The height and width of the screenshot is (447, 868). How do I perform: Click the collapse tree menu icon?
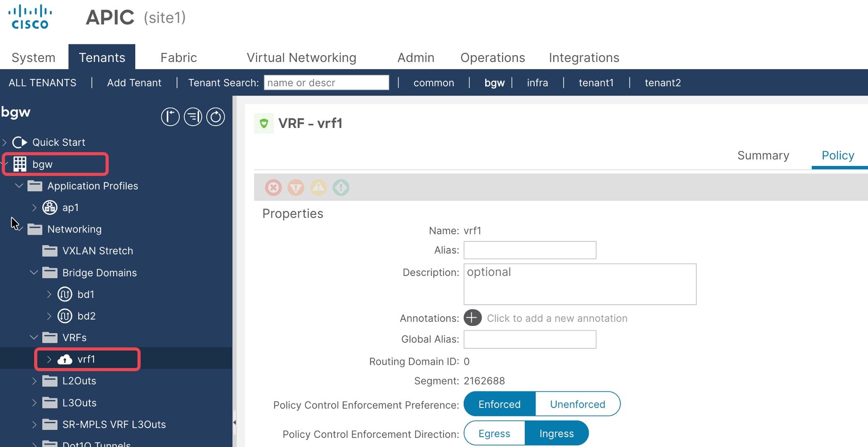tap(193, 117)
